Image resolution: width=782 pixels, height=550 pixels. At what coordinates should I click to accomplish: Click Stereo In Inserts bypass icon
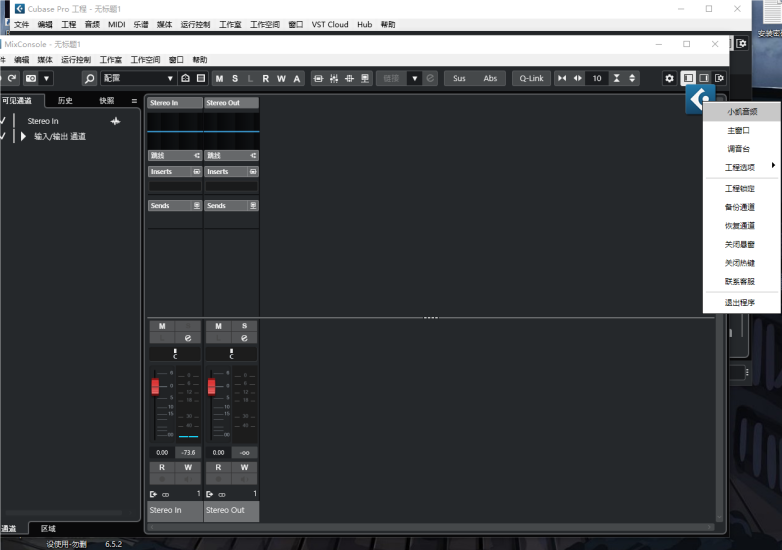pyautogui.click(x=197, y=172)
